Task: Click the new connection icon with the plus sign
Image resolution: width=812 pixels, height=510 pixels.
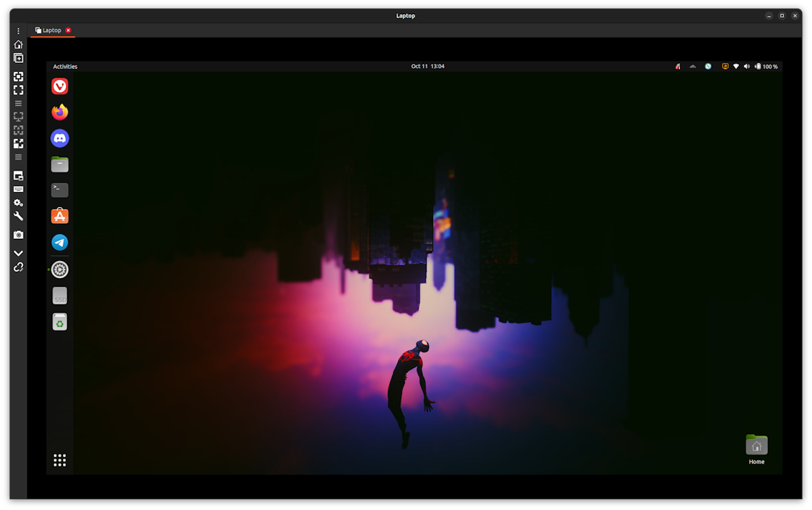Action: coord(18,58)
